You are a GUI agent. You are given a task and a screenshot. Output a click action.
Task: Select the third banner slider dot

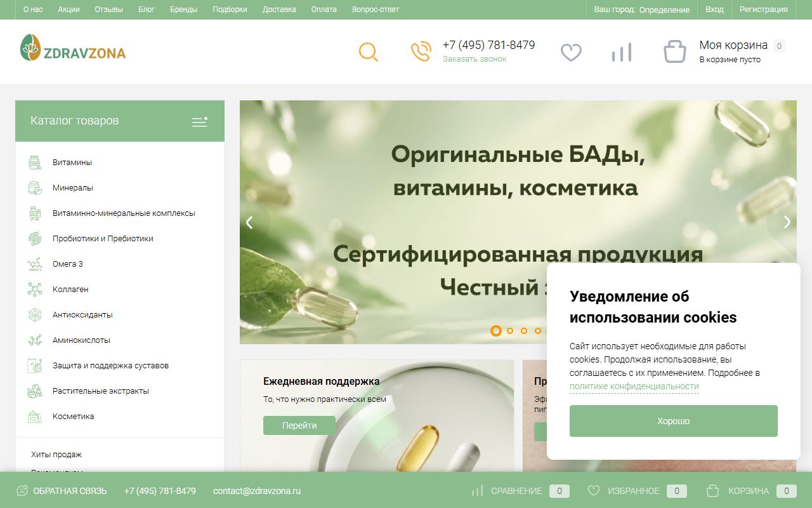tap(524, 331)
